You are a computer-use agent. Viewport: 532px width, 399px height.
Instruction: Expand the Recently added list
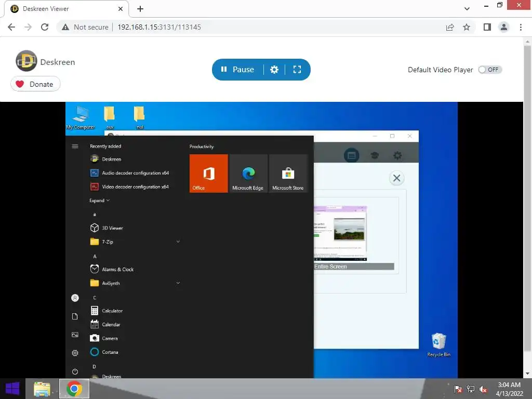99,201
